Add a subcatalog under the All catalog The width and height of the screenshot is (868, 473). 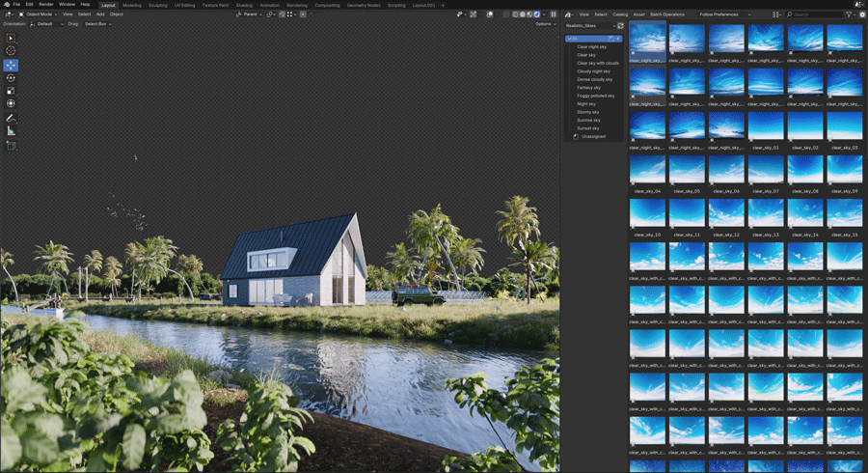[x=618, y=39]
